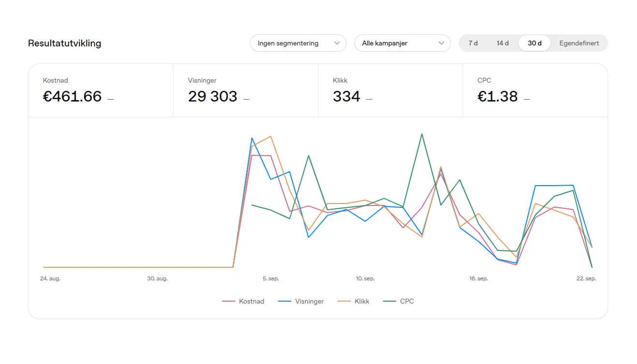Click the "5. sep." axis label
637x364 pixels.
click(271, 278)
